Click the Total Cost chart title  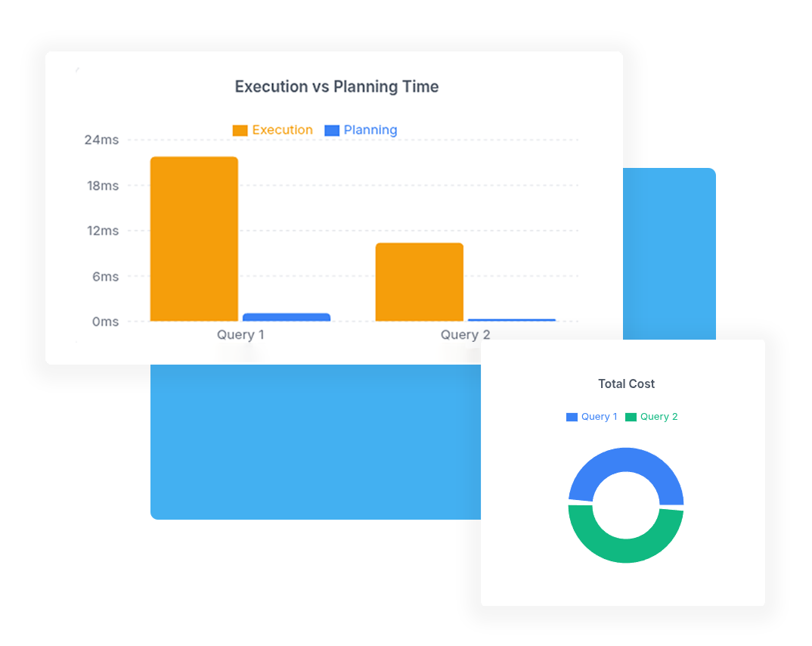626,384
